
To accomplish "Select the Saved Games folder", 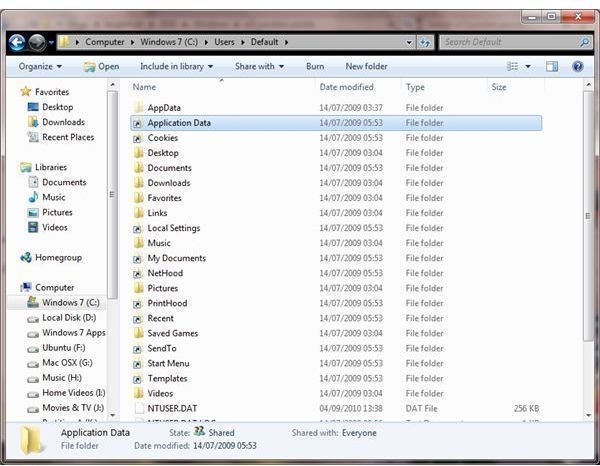I will 336,333.
